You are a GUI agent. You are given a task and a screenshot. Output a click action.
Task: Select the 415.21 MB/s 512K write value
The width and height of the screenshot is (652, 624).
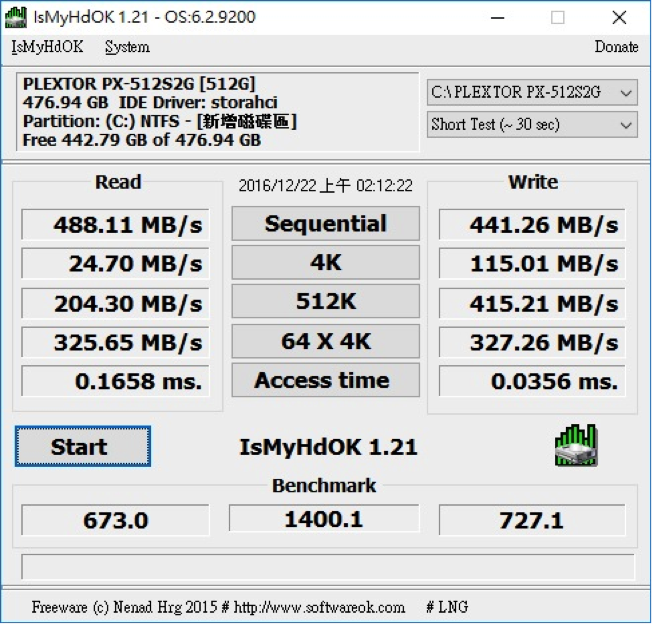(532, 303)
